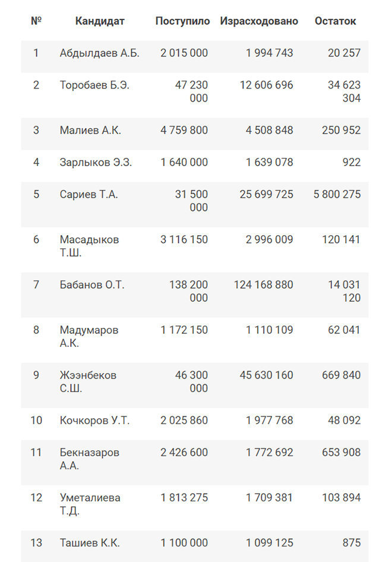This screenshot has width=392, height=562.
Task: Click the spent amount 1 639 078
Action: tap(270, 162)
